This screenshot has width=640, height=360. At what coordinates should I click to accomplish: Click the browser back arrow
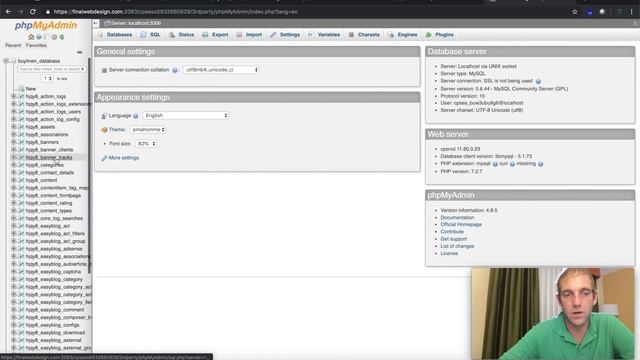[x=8, y=11]
